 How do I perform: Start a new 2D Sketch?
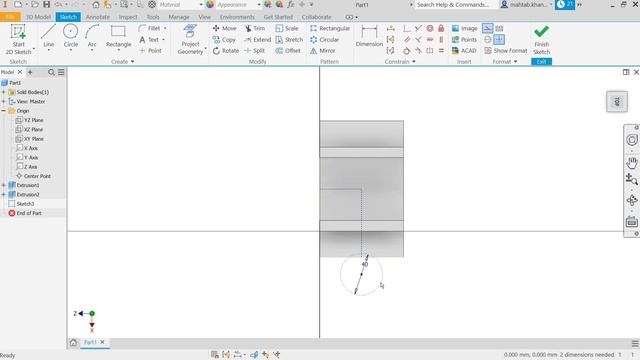pyautogui.click(x=18, y=39)
